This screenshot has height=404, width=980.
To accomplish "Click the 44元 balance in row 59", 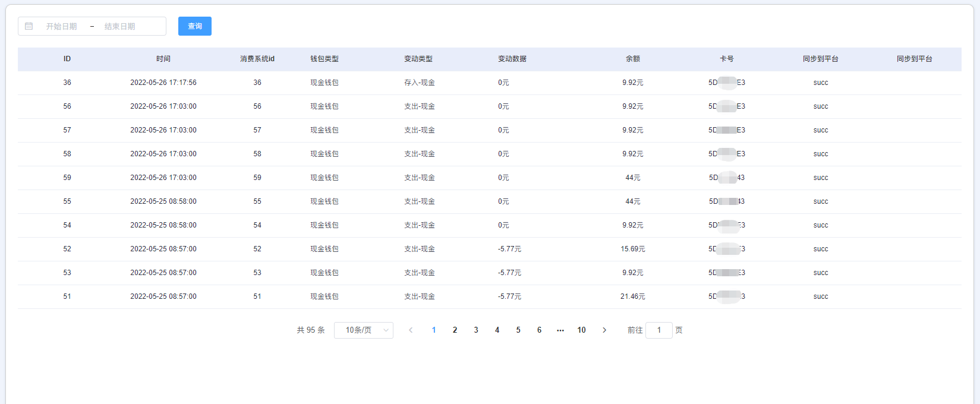I will coord(633,178).
